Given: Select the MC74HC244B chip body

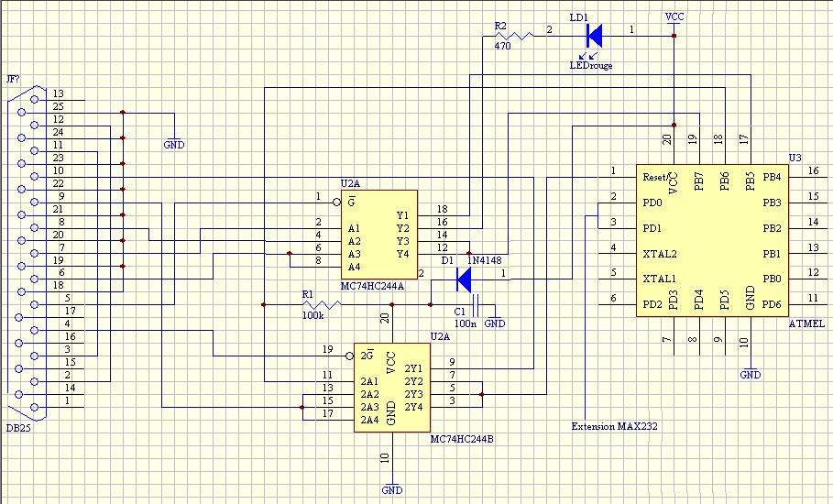Looking at the screenshot, I should (392, 388).
